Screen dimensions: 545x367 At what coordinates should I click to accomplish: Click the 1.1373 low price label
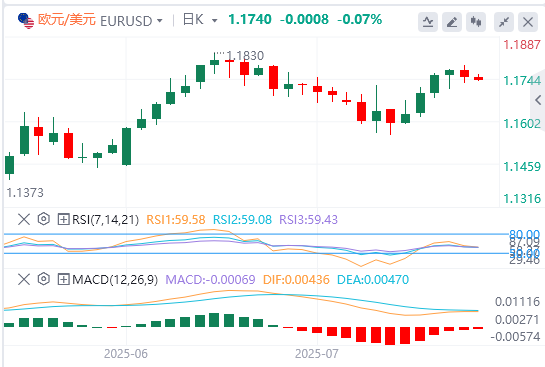point(25,193)
